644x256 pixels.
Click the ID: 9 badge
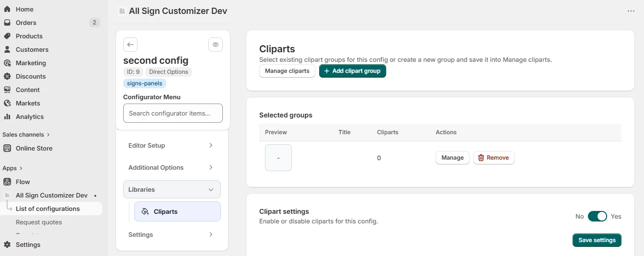click(133, 72)
